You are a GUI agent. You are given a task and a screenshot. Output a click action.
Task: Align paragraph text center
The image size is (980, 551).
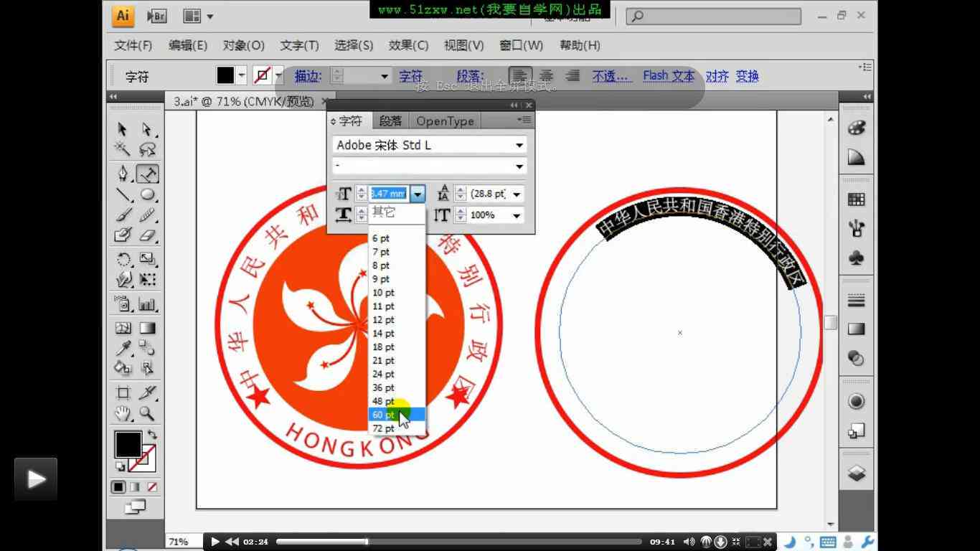tap(547, 75)
